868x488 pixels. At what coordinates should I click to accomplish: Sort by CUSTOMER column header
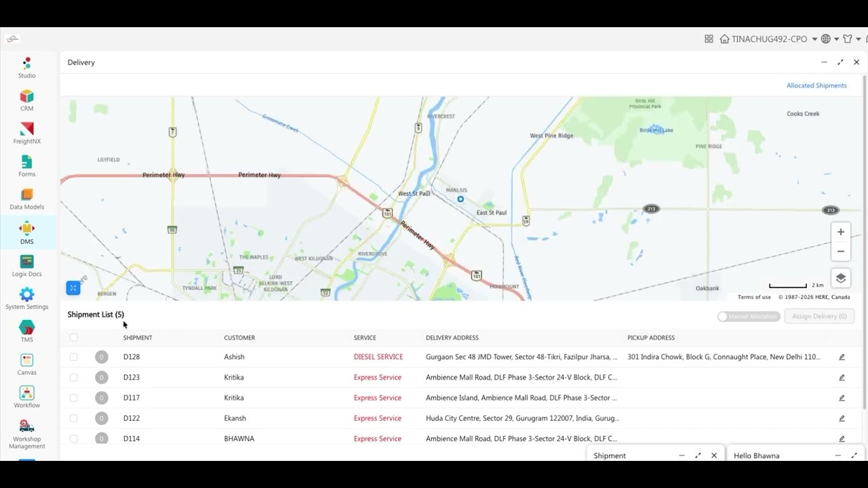coord(239,338)
